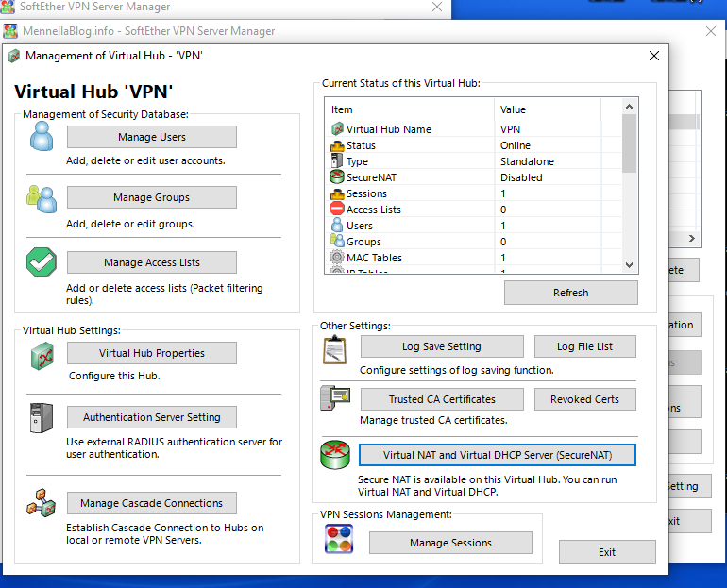Select the Access Lists row text
727x588 pixels.
373,210
